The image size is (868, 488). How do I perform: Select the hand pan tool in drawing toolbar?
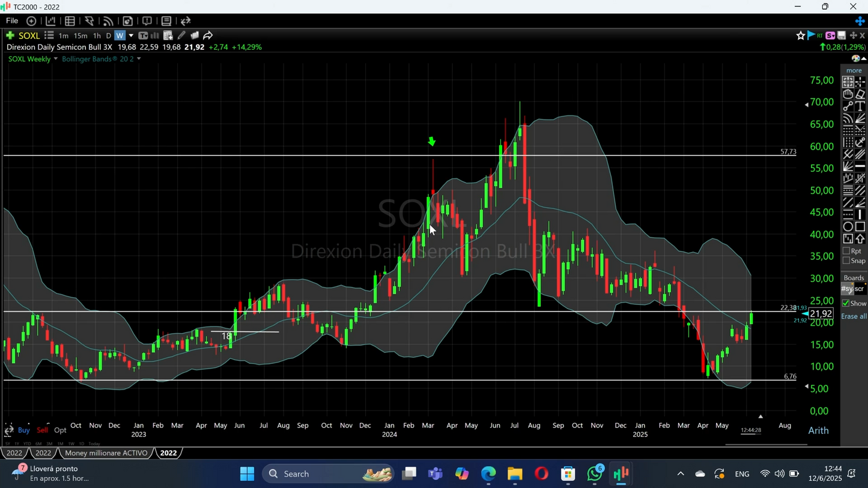point(848,94)
